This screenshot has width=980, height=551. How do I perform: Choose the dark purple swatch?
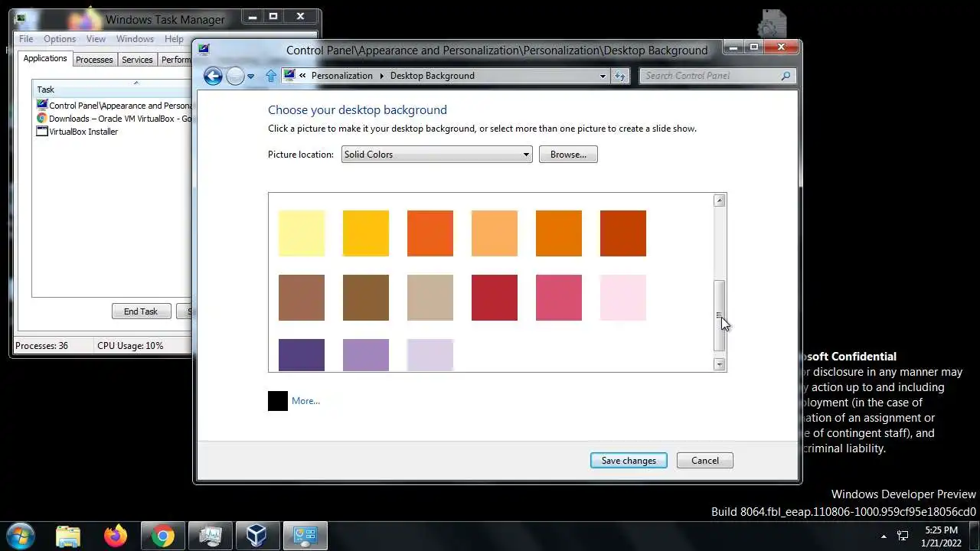(x=302, y=355)
